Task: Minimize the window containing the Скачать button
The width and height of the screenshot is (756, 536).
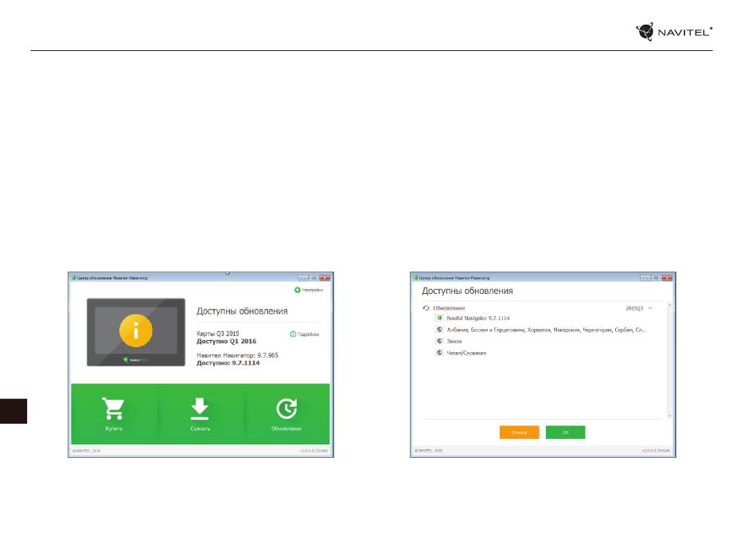Action: [x=302, y=278]
